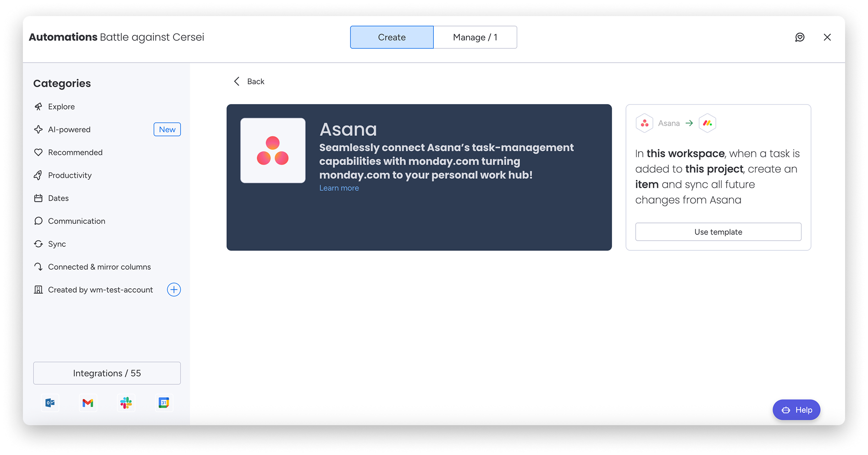The height and width of the screenshot is (455, 868).
Task: Click the Communication speech bubble icon
Action: tap(39, 221)
